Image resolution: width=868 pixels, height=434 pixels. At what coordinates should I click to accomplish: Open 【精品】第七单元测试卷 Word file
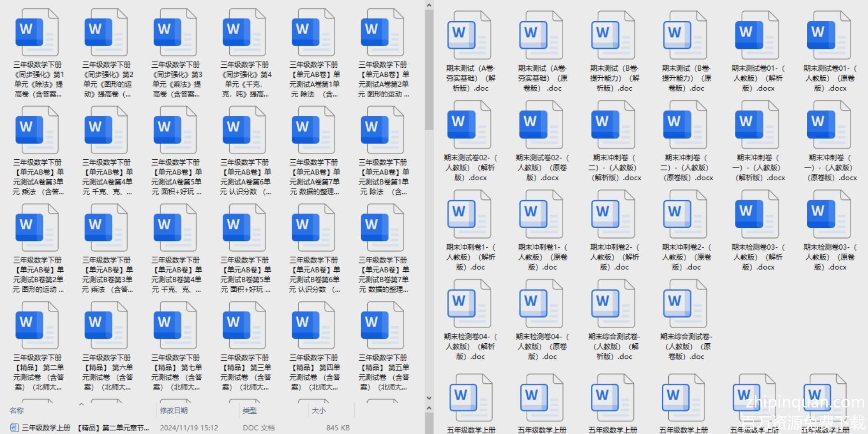pos(176,325)
